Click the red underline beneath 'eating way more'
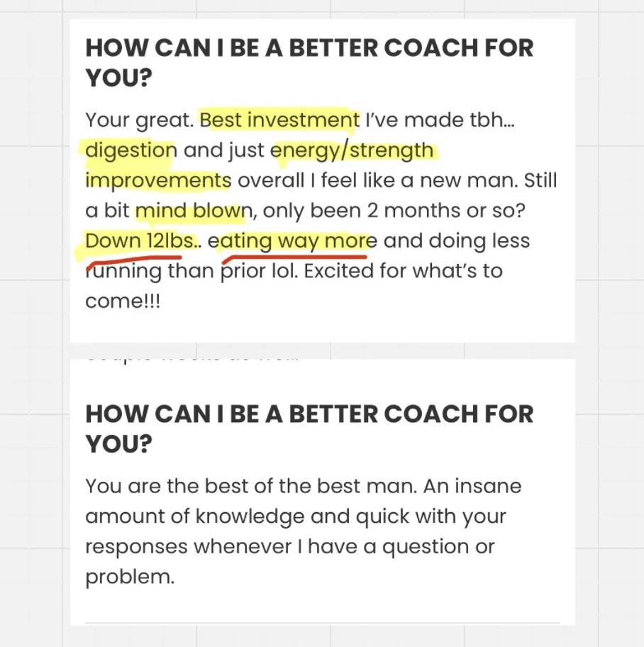Image resolution: width=644 pixels, height=647 pixels. [294, 259]
